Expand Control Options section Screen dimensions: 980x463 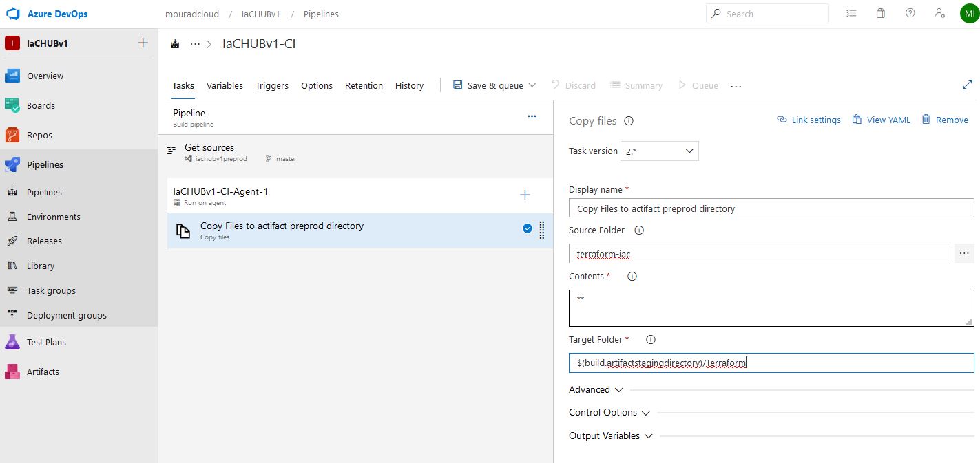click(609, 413)
